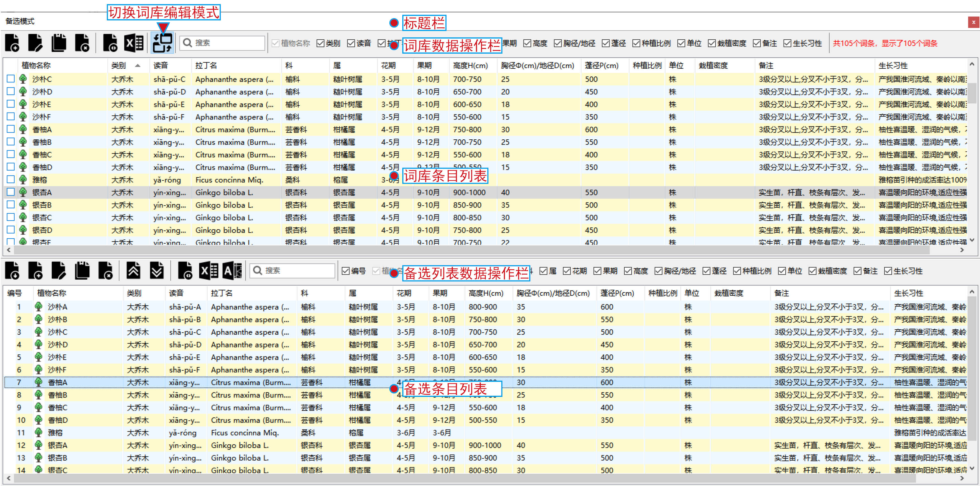This screenshot has width=980, height=486.
Task: Toggle the 编号 column checkbox in candidate toolbar
Action: (346, 271)
